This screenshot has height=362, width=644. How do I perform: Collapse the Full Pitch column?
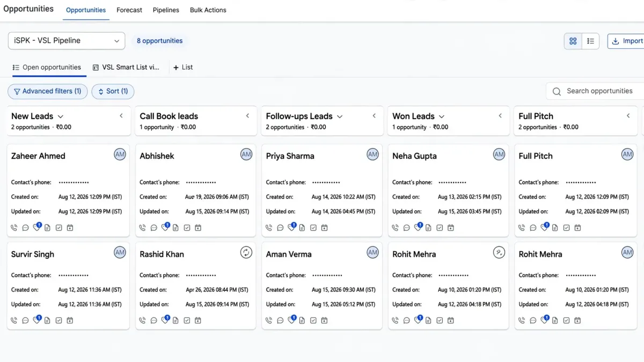(628, 116)
